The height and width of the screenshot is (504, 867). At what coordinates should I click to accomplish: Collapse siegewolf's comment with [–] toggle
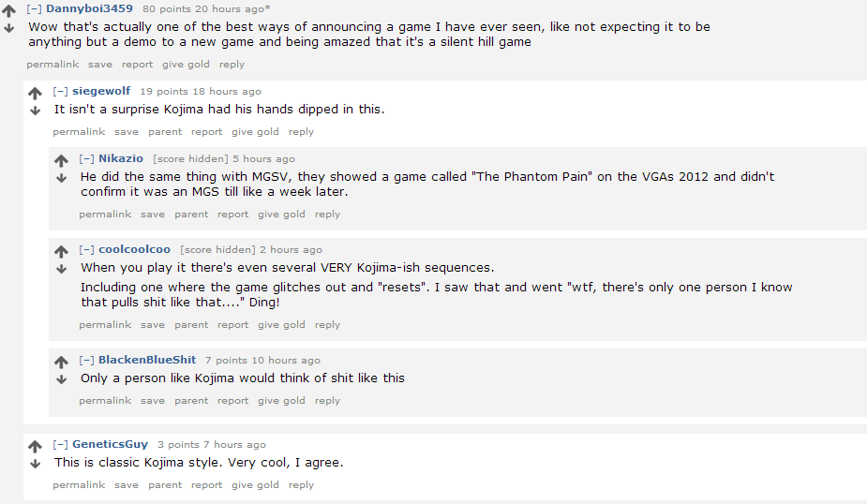(61, 91)
